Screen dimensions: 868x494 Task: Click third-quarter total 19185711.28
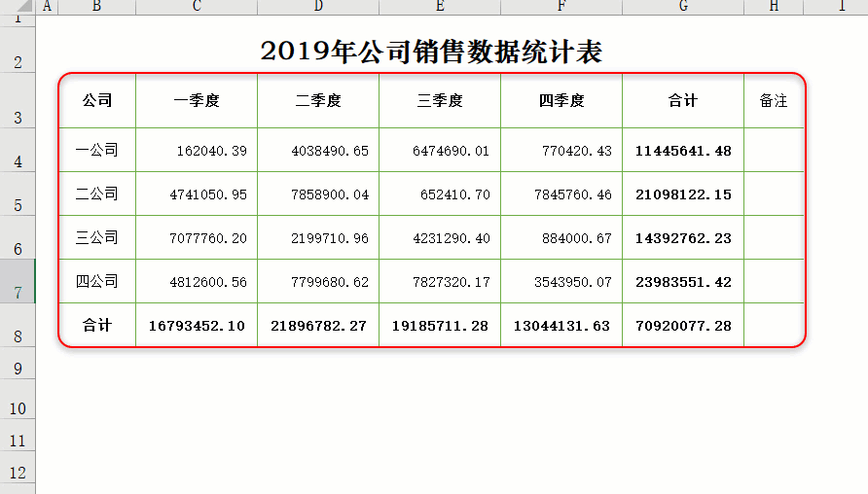click(x=440, y=325)
